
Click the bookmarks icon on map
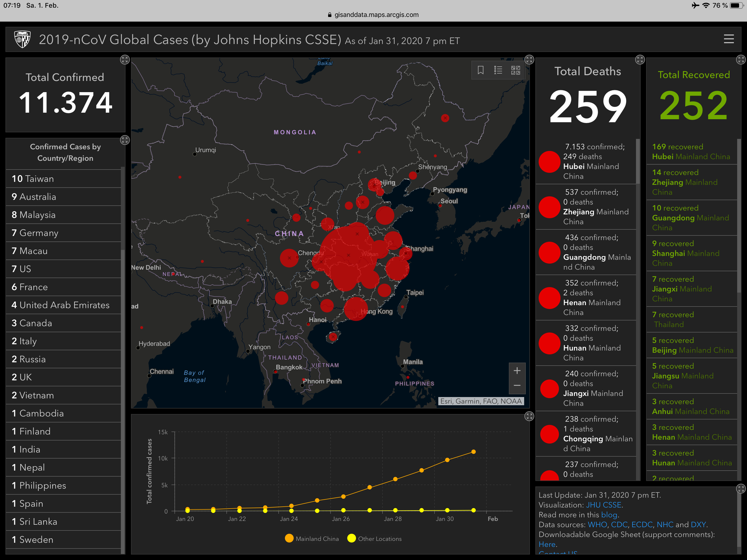coord(481,70)
